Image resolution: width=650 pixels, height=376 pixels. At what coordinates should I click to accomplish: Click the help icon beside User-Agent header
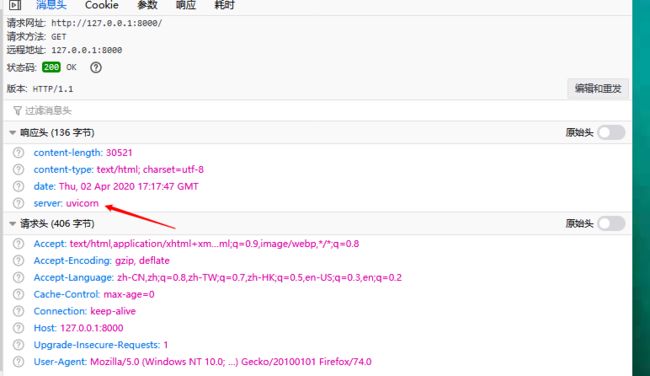tap(18, 361)
